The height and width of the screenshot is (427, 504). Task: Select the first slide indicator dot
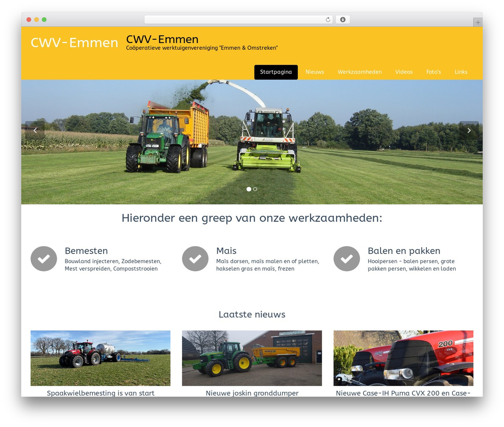(x=249, y=189)
